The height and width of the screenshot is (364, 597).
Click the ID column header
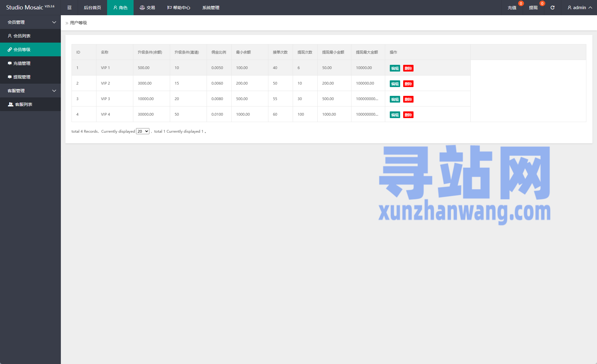[x=84, y=52]
